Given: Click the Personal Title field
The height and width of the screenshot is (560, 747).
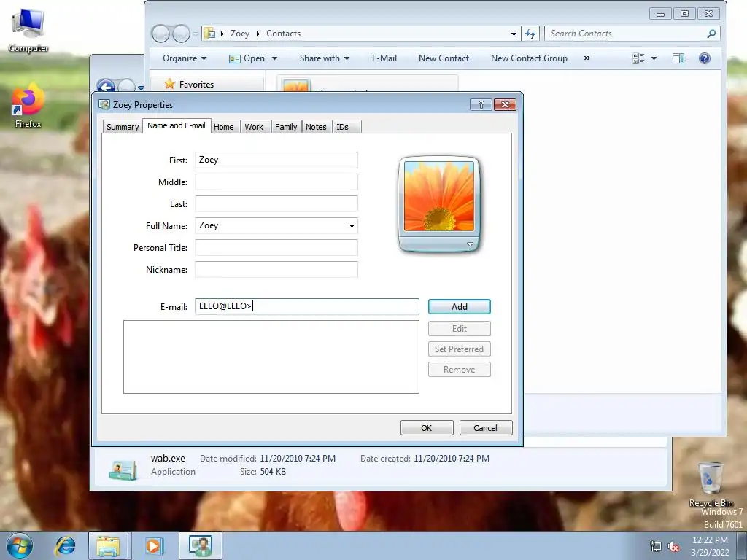Looking at the screenshot, I should coord(276,248).
